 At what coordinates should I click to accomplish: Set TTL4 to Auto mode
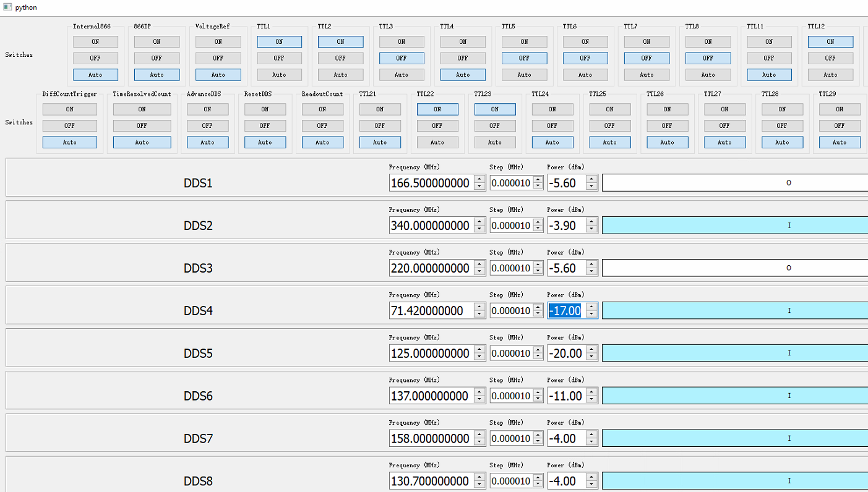(x=462, y=74)
